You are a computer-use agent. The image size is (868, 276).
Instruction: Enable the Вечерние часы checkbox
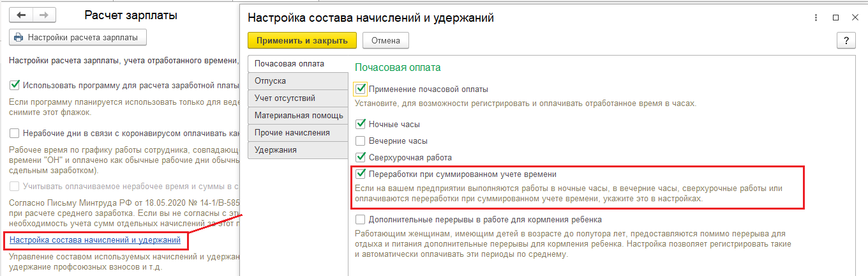point(361,141)
